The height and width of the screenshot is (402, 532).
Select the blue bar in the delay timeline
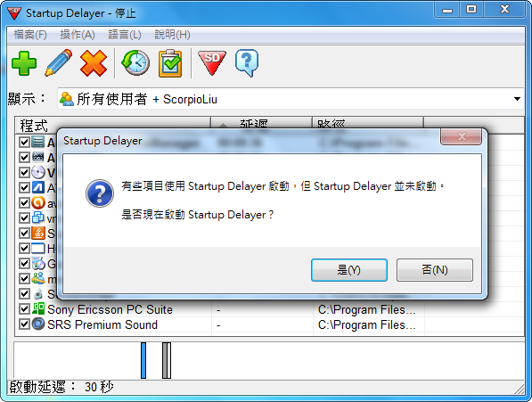pyautogui.click(x=143, y=360)
